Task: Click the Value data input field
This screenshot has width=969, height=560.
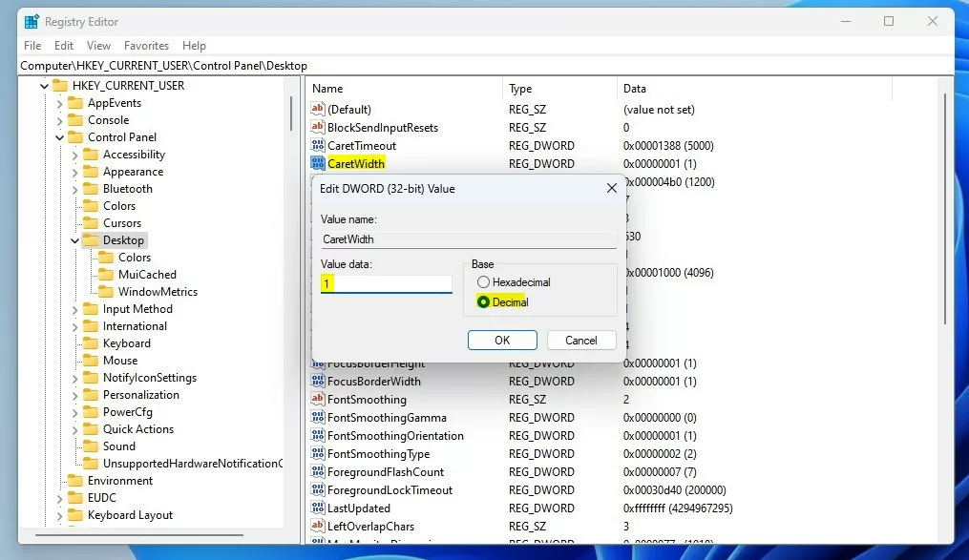Action: [387, 283]
